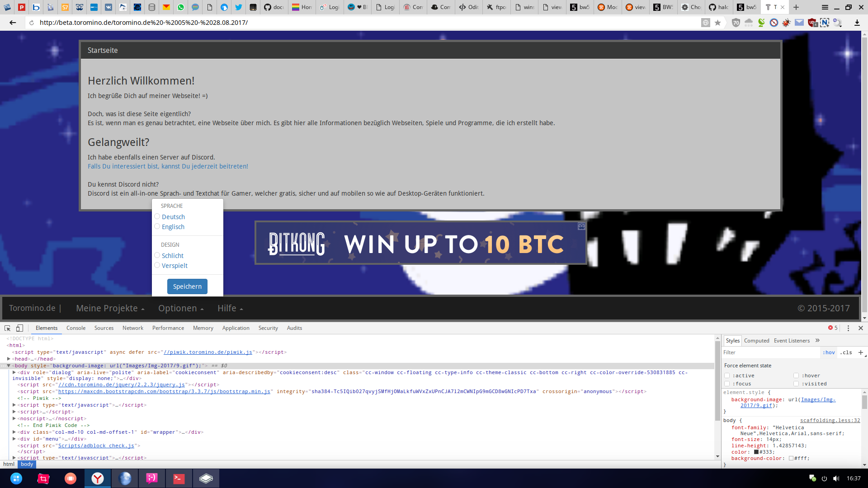Toggle the device toolbar icon
The width and height of the screenshot is (868, 488).
[x=19, y=328]
